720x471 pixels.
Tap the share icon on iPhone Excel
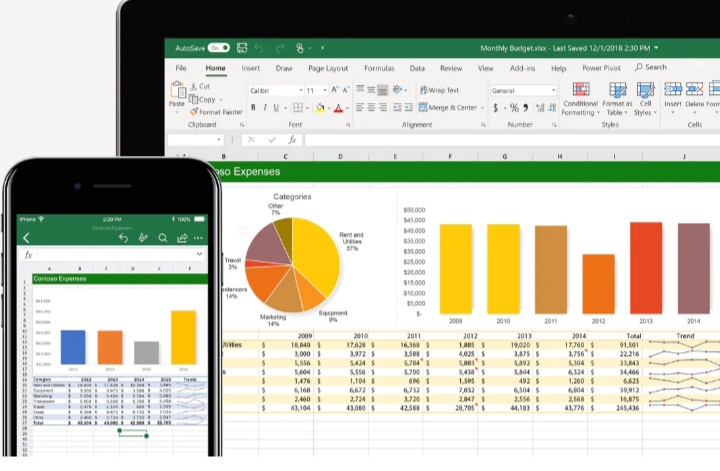(182, 238)
